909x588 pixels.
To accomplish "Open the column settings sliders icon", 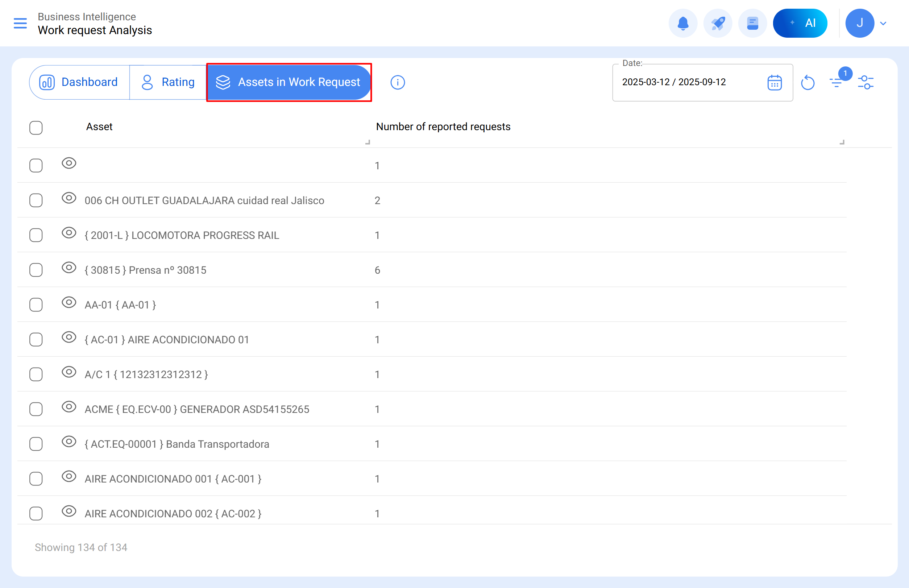I will point(866,82).
